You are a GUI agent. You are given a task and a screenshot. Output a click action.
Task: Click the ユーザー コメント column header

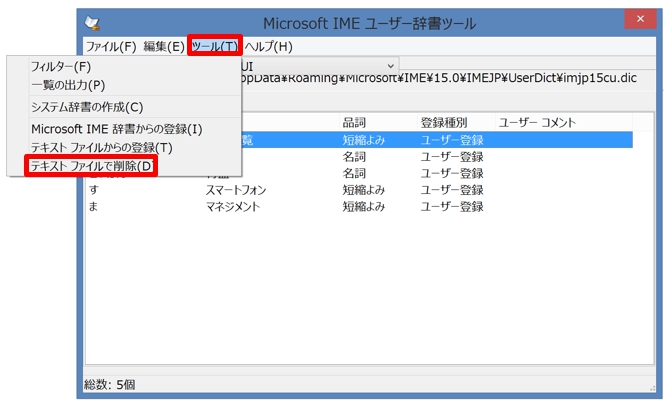click(537, 123)
